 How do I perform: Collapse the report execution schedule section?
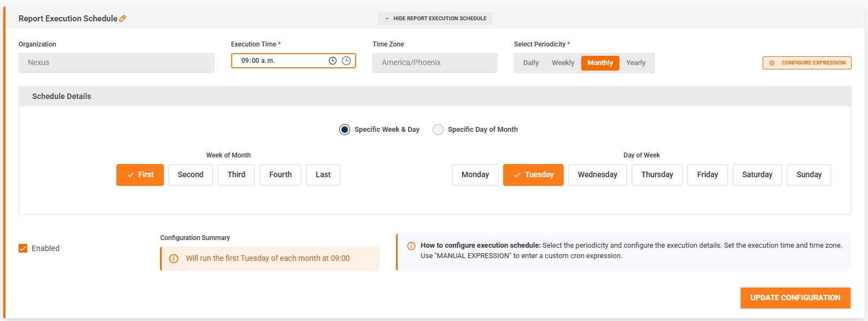tap(435, 19)
